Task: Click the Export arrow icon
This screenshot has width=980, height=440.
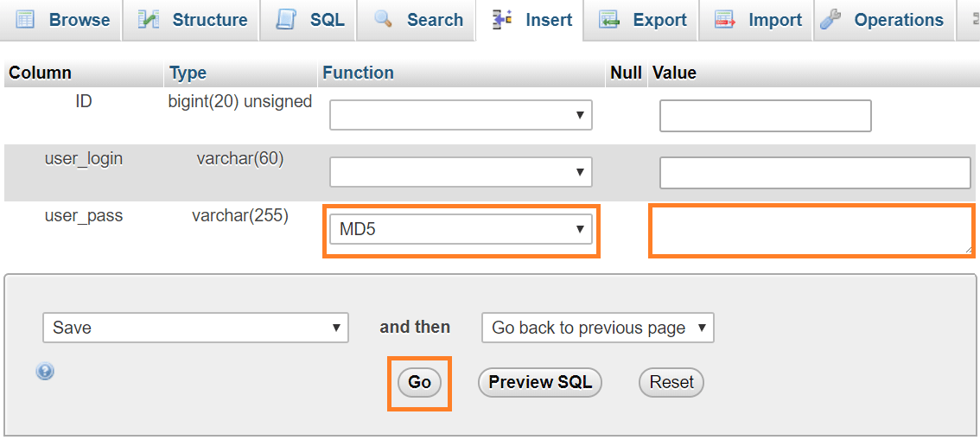Action: pyautogui.click(x=608, y=19)
